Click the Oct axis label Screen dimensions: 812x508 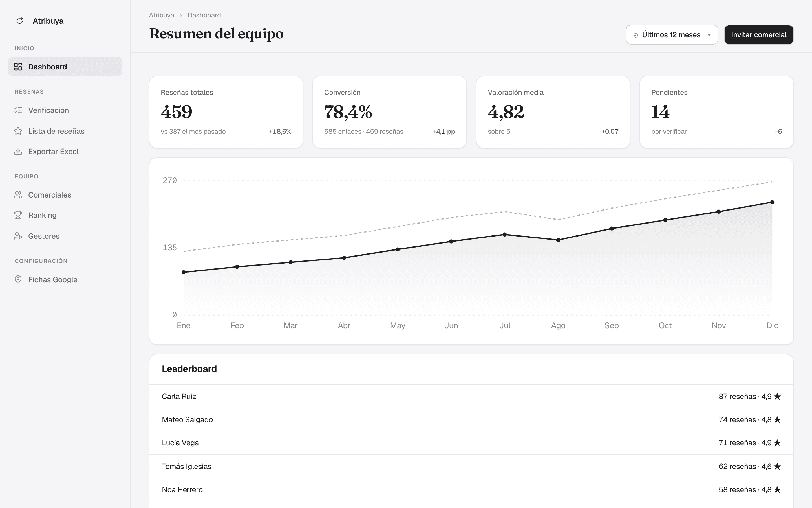point(665,325)
